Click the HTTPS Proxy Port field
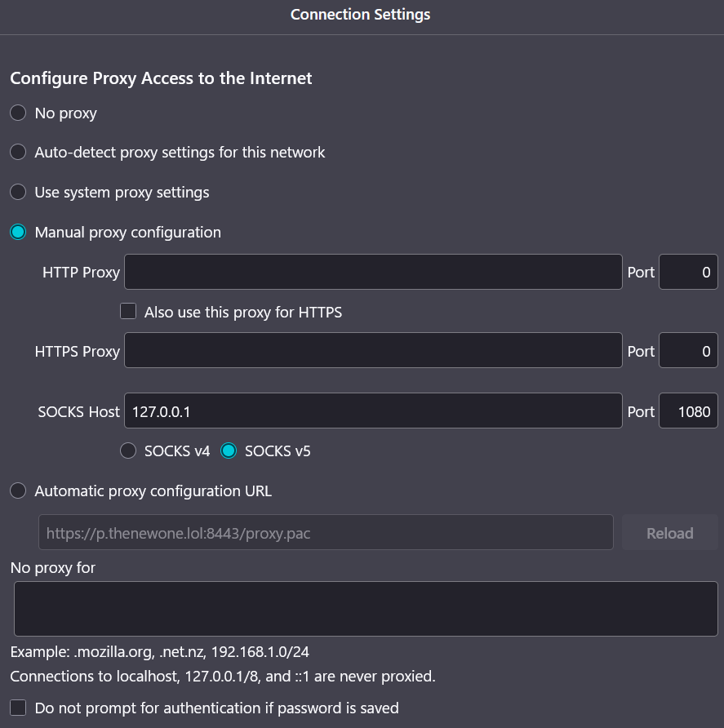Viewport: 724px width, 728px height. 688,351
